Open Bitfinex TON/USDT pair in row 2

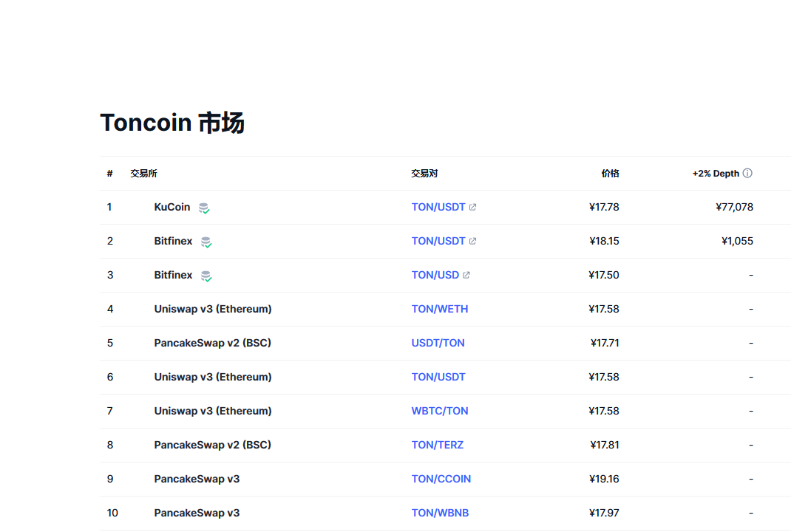click(x=438, y=241)
